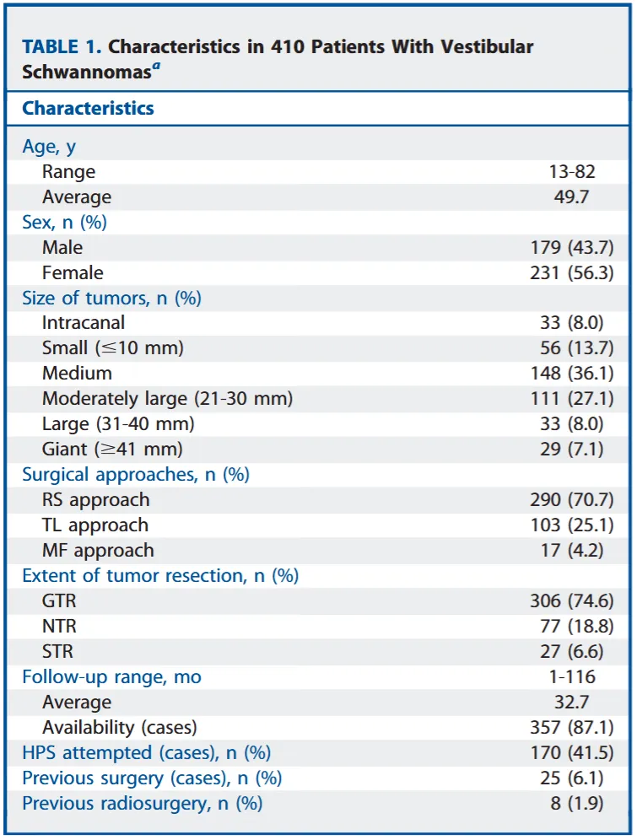The width and height of the screenshot is (637, 840).
Task: Click the 'Follow-up range, mo' heading
Action: (x=111, y=677)
